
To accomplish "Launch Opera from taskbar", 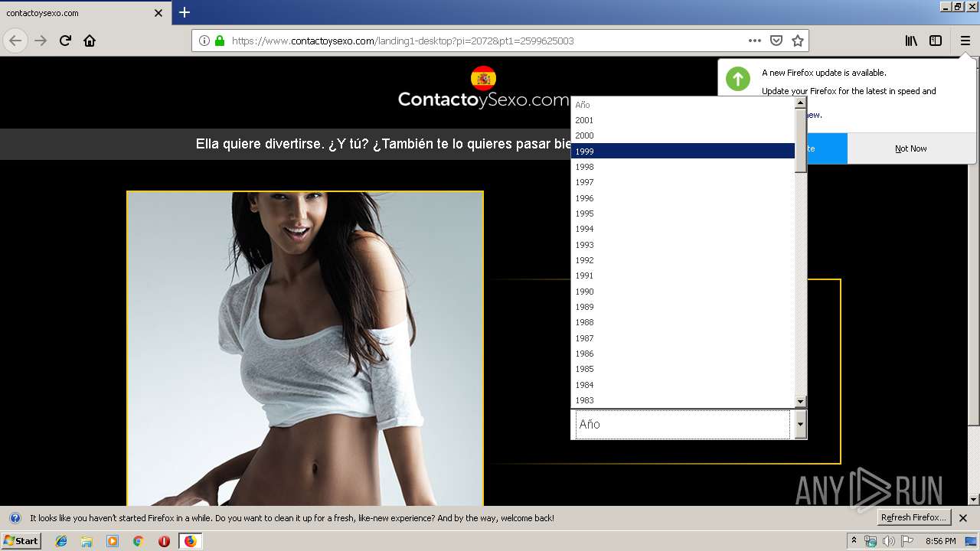I will [164, 541].
